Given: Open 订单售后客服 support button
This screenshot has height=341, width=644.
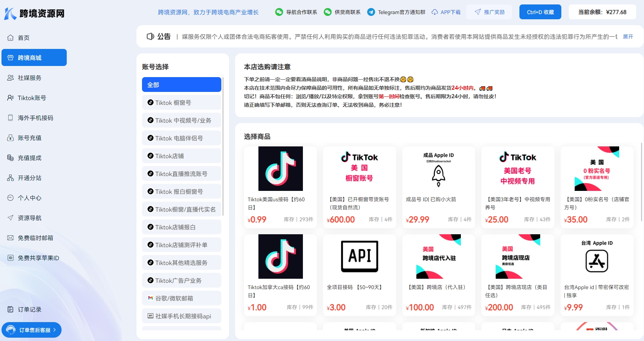Looking at the screenshot, I should pos(32,330).
